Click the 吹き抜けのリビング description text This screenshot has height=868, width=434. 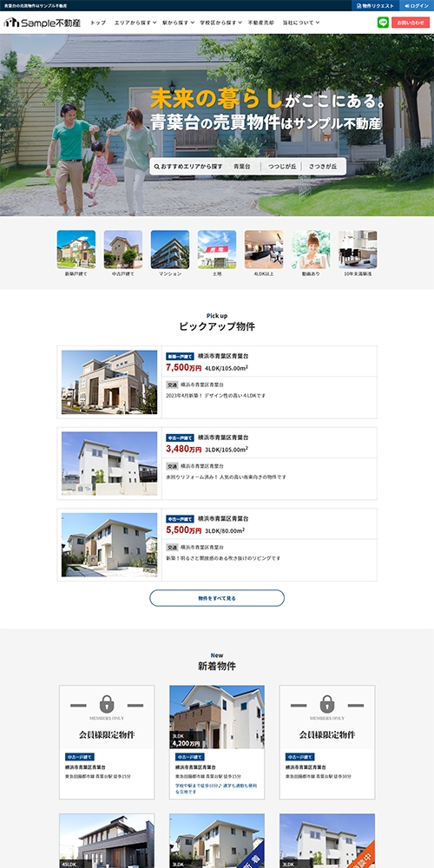[223, 558]
